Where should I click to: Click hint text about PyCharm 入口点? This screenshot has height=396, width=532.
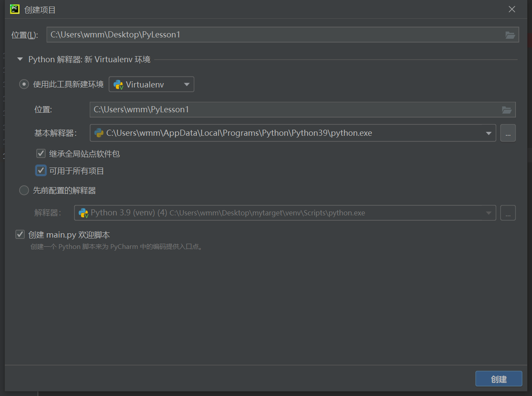tap(116, 247)
